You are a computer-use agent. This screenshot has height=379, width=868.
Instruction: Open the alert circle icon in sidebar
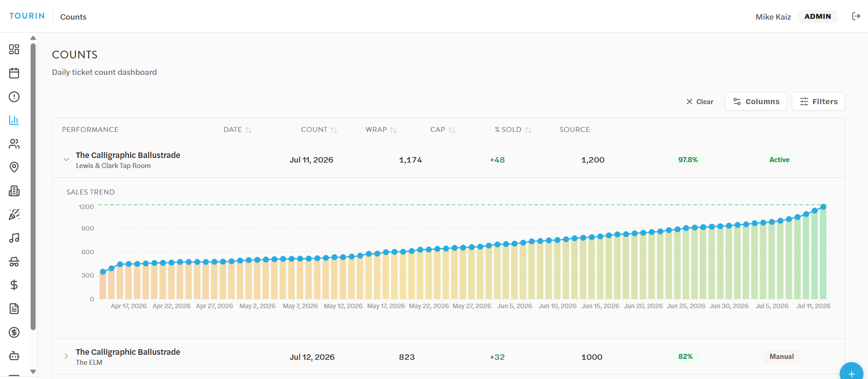(x=14, y=97)
